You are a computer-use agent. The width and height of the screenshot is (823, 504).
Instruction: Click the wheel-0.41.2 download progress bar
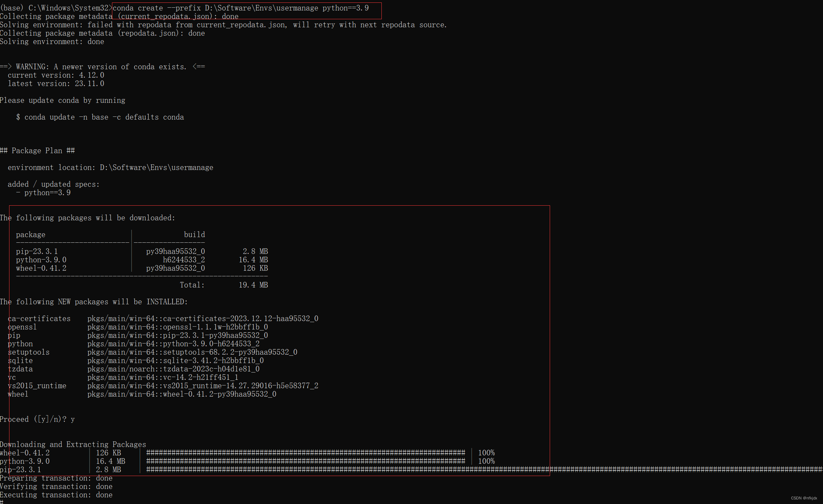(305, 453)
